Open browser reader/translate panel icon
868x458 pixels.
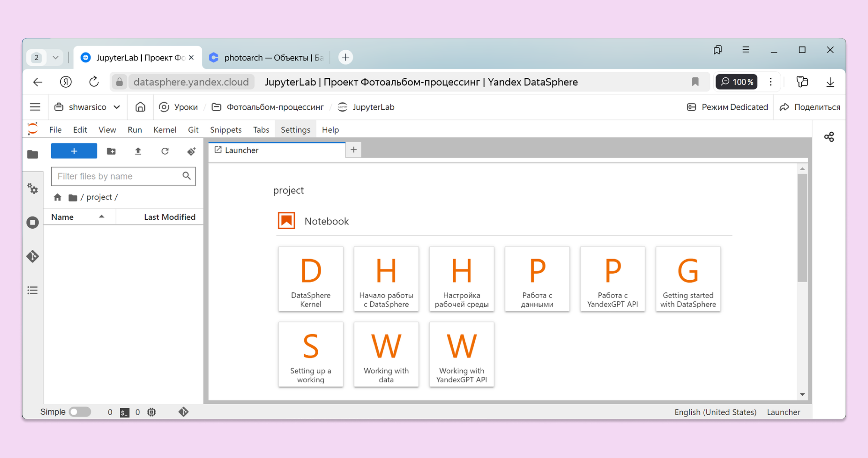[802, 82]
